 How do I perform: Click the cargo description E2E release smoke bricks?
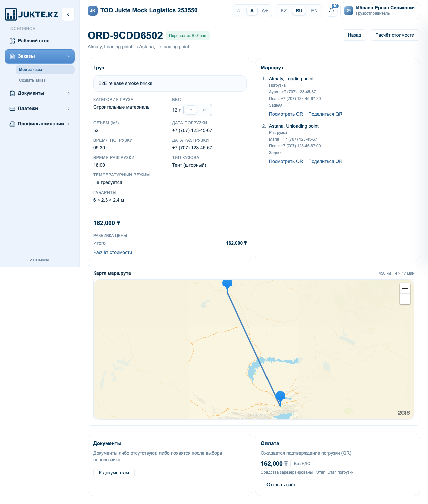point(170,83)
